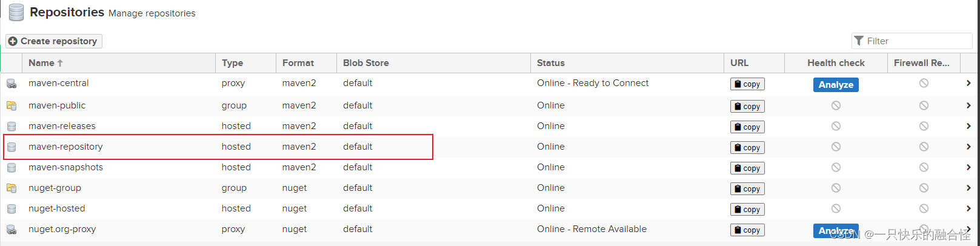Open maven-releases details chevron
Image resolution: width=980 pixels, height=246 pixels.
coord(968,126)
